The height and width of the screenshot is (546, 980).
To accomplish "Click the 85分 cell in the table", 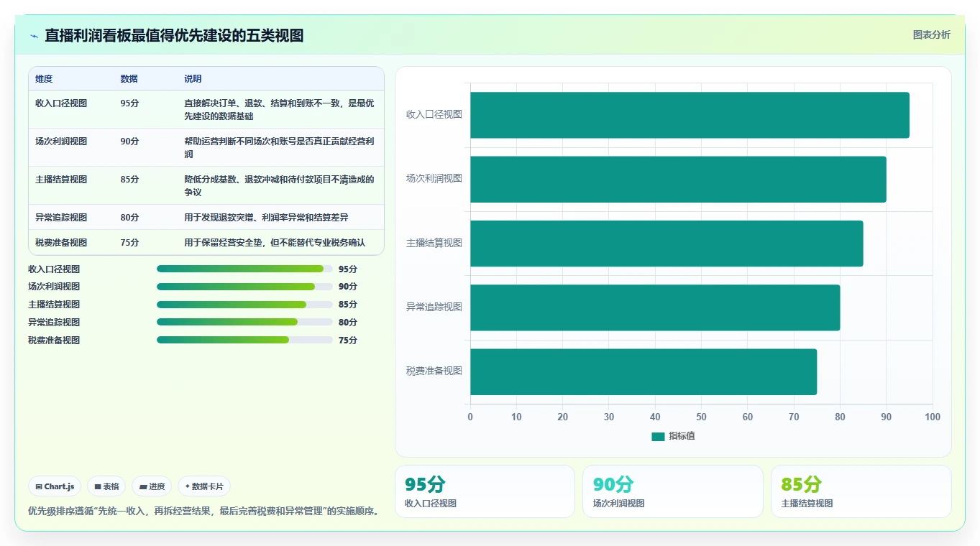I will click(x=129, y=180).
